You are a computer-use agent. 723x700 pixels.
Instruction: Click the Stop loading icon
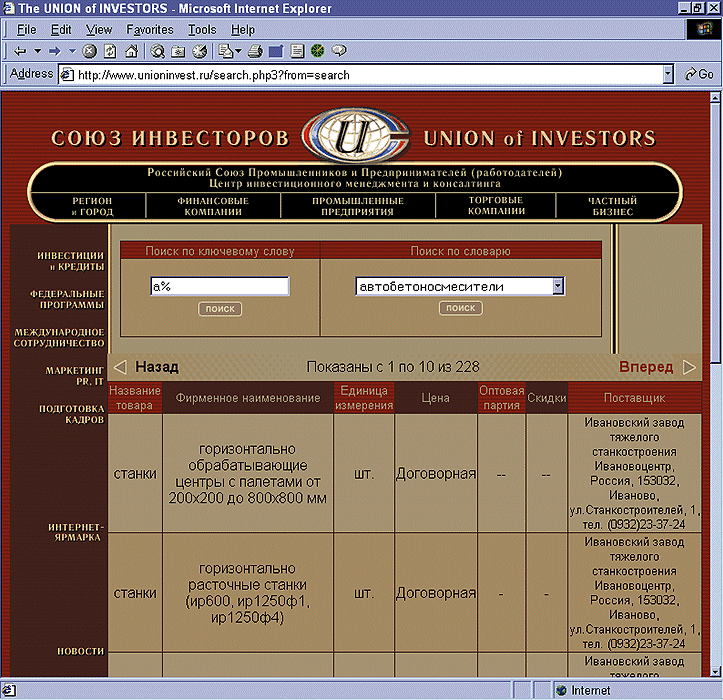pyautogui.click(x=89, y=51)
